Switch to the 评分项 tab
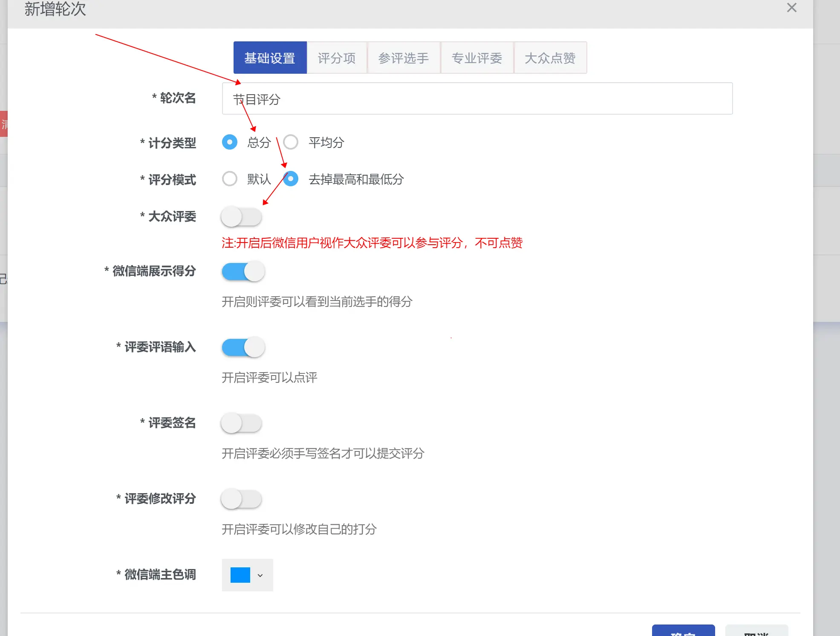This screenshot has height=636, width=840. pos(337,58)
